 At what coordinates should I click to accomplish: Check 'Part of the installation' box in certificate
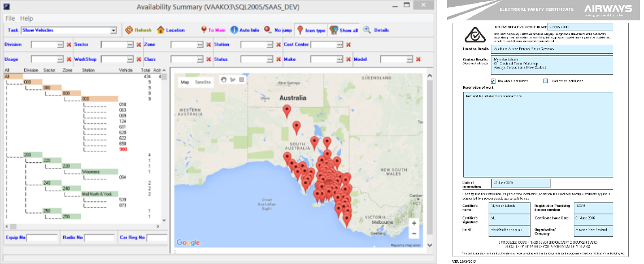point(546,81)
